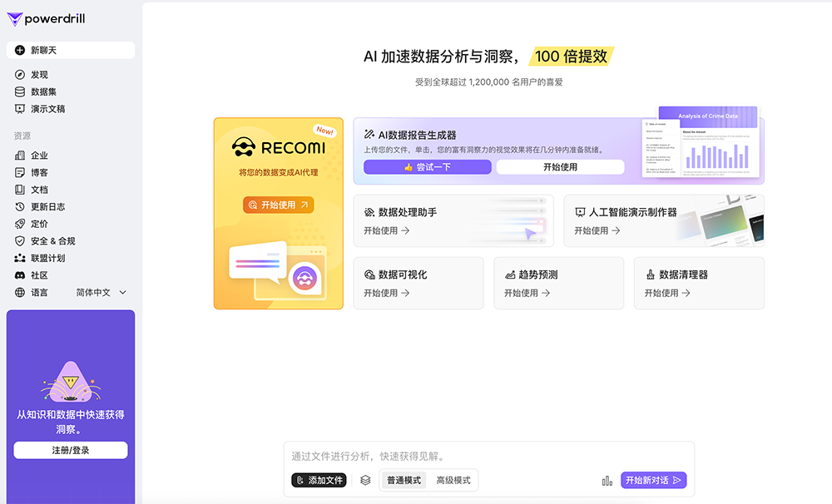The image size is (832, 504).
Task: Click the 数据处理助手 icon
Action: 369,212
